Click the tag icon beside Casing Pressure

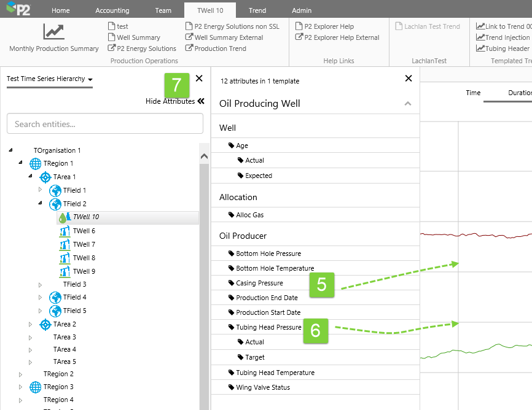coord(231,284)
